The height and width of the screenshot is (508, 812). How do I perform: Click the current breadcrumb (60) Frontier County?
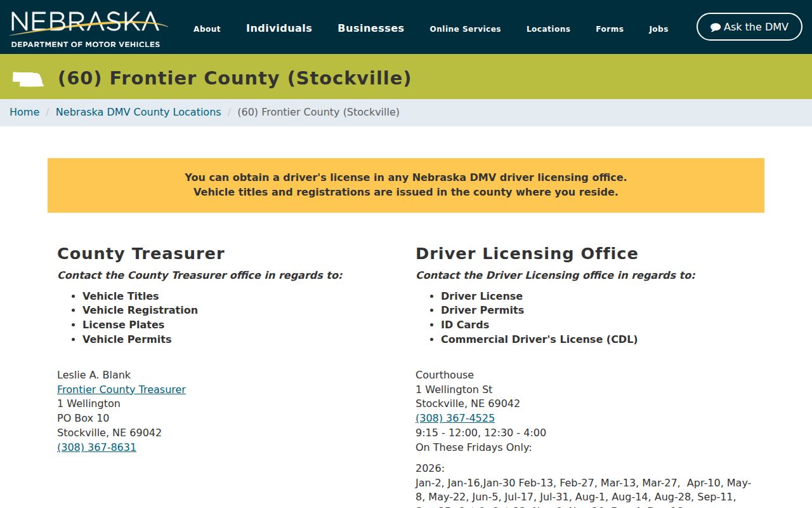click(x=318, y=112)
